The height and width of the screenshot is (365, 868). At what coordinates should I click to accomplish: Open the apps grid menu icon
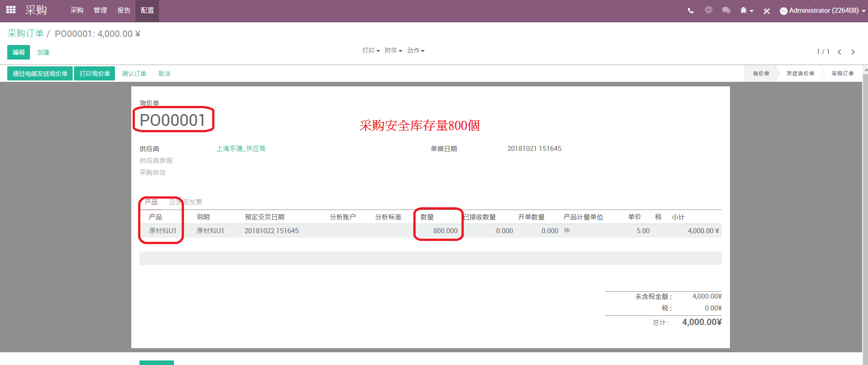[x=11, y=10]
